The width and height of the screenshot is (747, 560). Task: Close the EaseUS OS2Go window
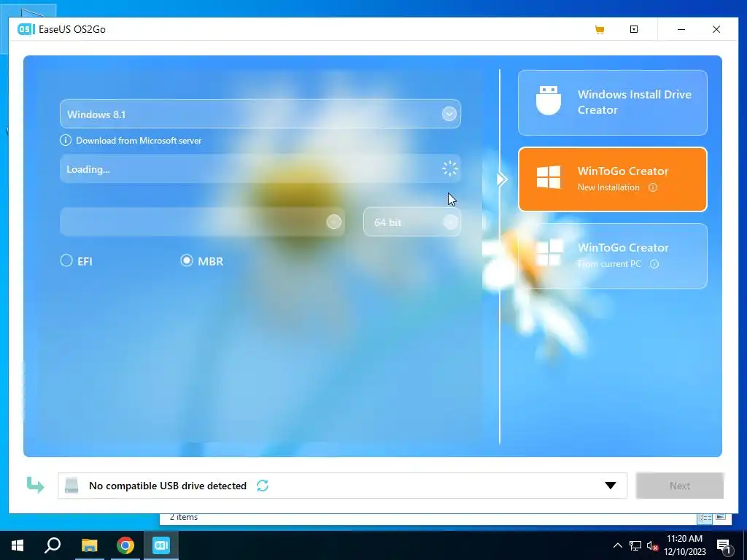coord(716,29)
